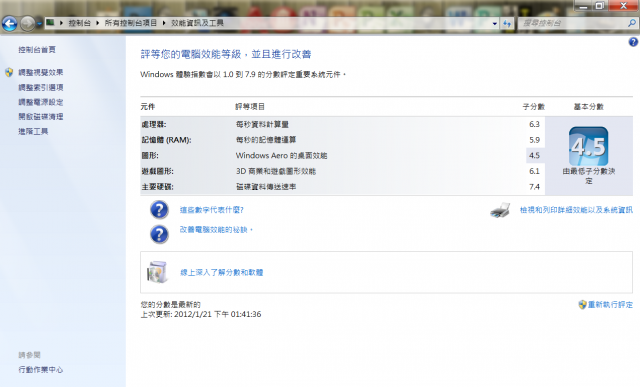Image resolution: width=640 pixels, height=387 pixels.
Task: Click the refresh button beside address bar
Action: (507, 23)
